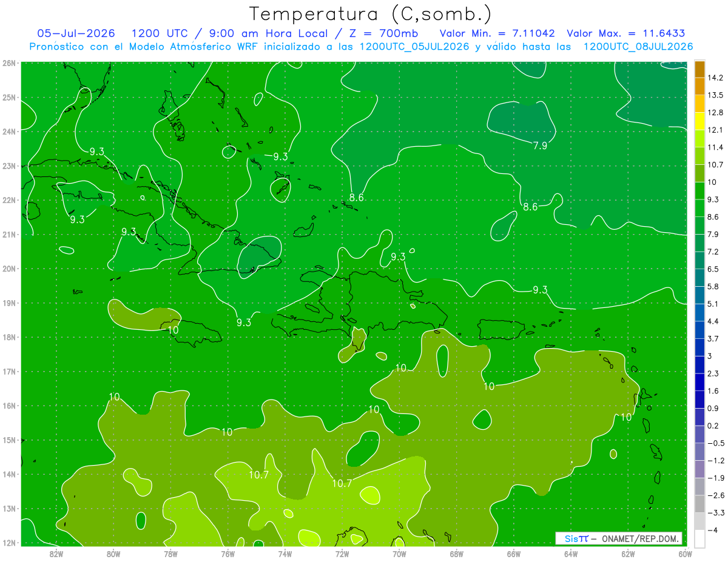Click the 14N latitude axis label
728x562 pixels.
coord(8,474)
